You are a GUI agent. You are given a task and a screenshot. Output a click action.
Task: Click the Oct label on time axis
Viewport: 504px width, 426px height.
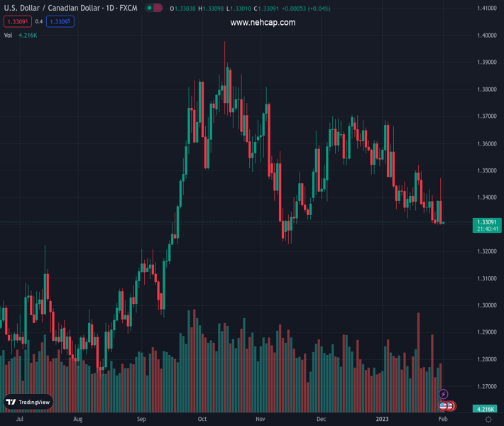[203, 420]
